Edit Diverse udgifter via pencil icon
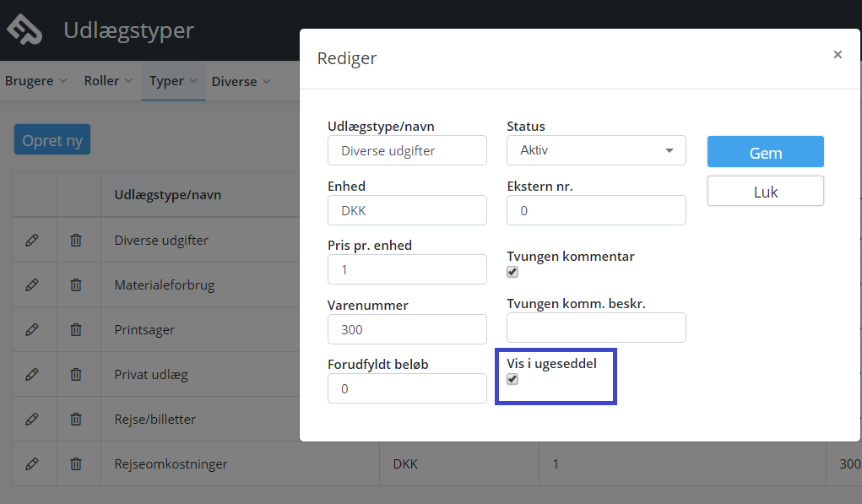This screenshot has height=504, width=862. pyautogui.click(x=32, y=241)
